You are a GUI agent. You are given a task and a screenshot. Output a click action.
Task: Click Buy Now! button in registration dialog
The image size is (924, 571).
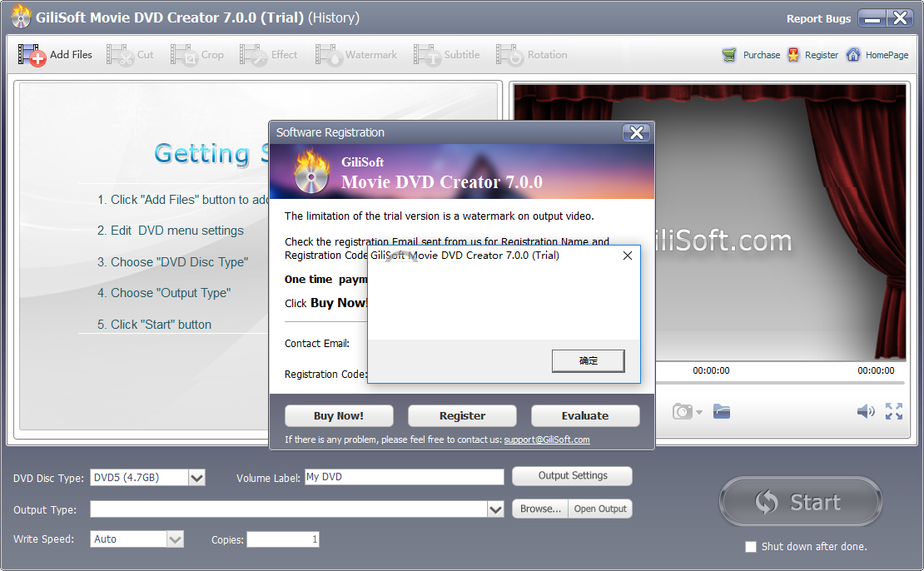(x=339, y=415)
